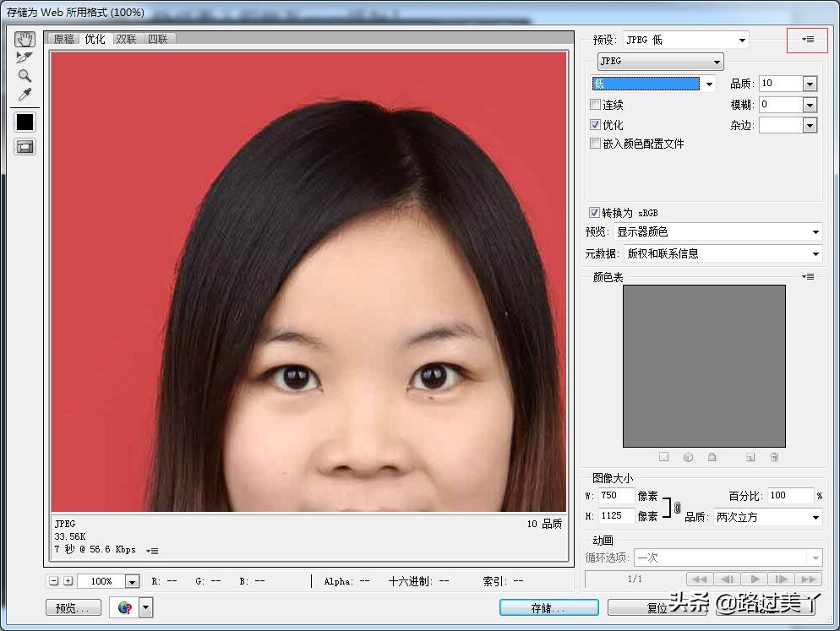
Task: Toggle the width-height constrain link icon
Action: [x=676, y=507]
